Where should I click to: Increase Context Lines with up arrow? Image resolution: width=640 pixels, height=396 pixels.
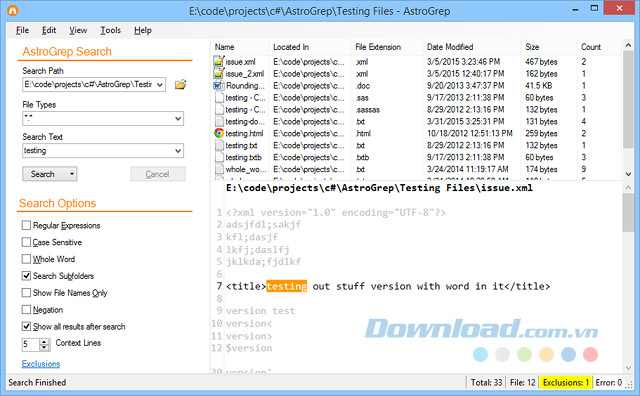coord(44,342)
